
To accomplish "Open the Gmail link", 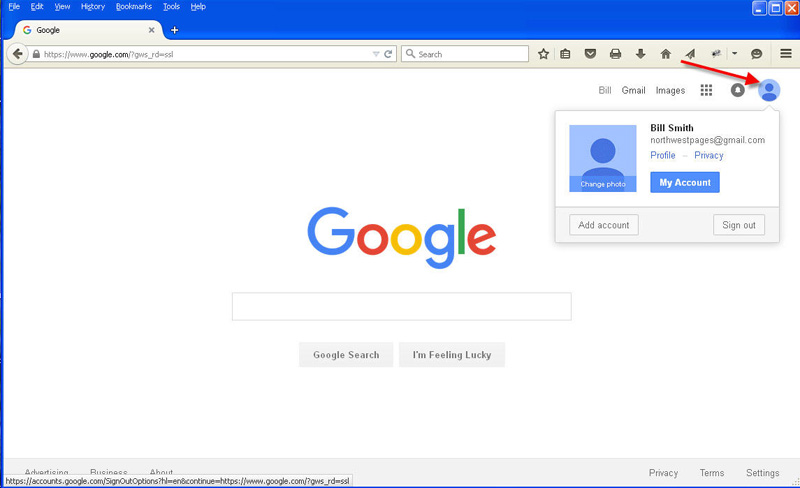I will click(x=633, y=90).
